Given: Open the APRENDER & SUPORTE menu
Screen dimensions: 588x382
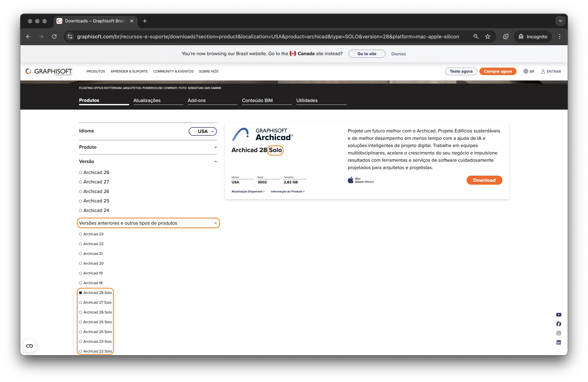Looking at the screenshot, I should tap(129, 71).
